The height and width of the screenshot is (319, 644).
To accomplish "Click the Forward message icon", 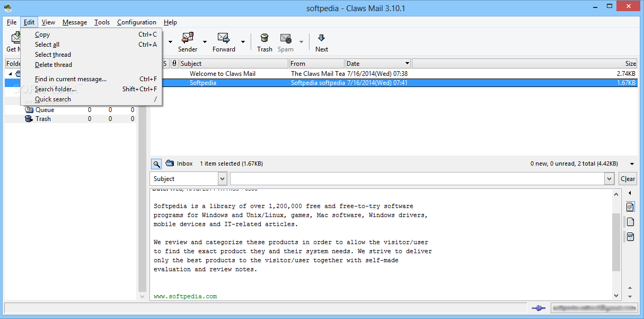I will (x=223, y=38).
